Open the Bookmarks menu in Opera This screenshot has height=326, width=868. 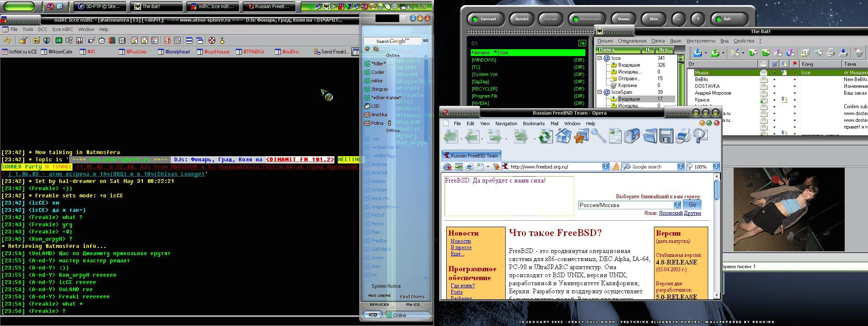pyautogui.click(x=534, y=124)
